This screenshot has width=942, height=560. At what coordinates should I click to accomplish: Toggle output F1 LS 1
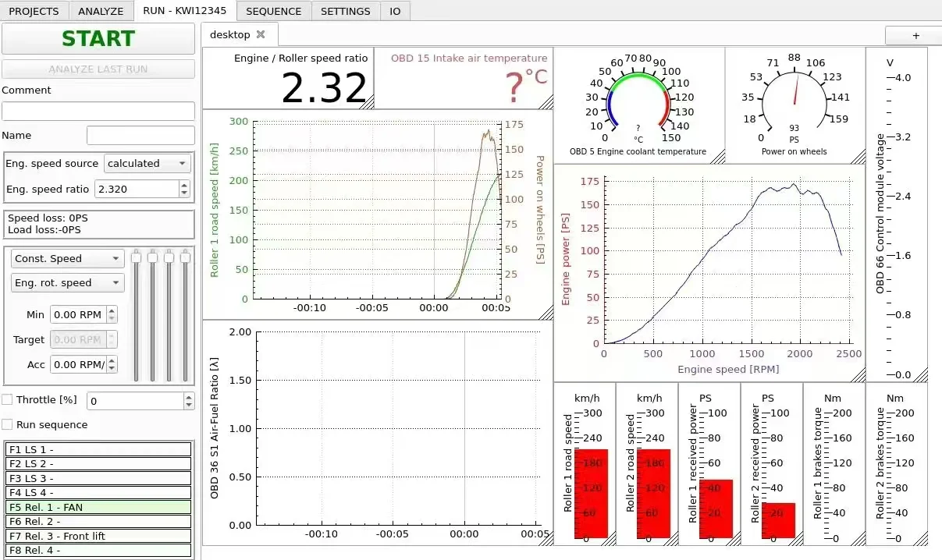coord(98,449)
